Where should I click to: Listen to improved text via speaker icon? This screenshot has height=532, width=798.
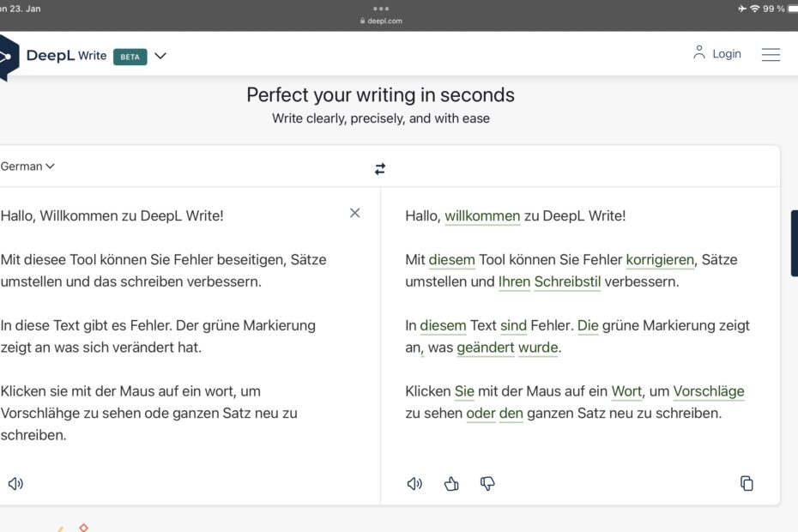coord(414,483)
